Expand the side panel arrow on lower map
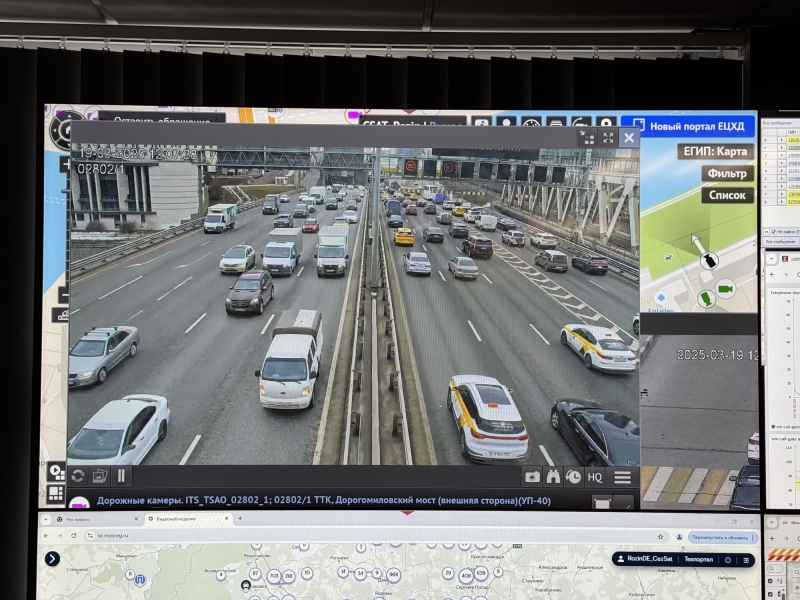 52,559
